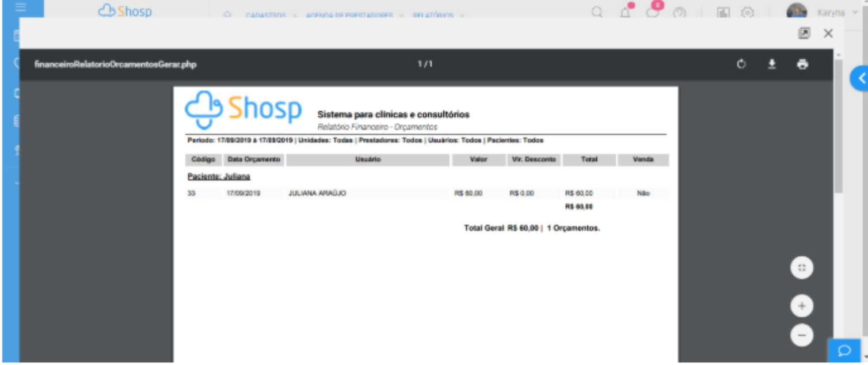
Task: Expand the blue side panel arrow
Action: point(860,79)
